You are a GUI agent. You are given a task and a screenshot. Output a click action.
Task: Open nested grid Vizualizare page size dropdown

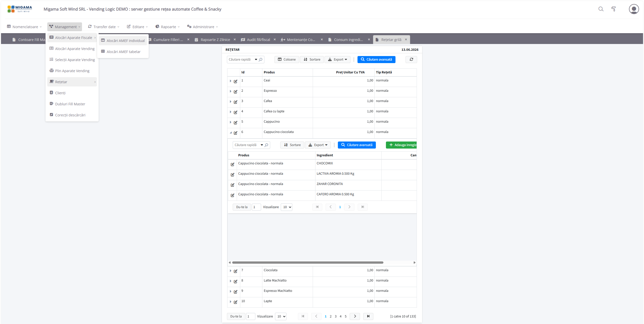click(287, 207)
